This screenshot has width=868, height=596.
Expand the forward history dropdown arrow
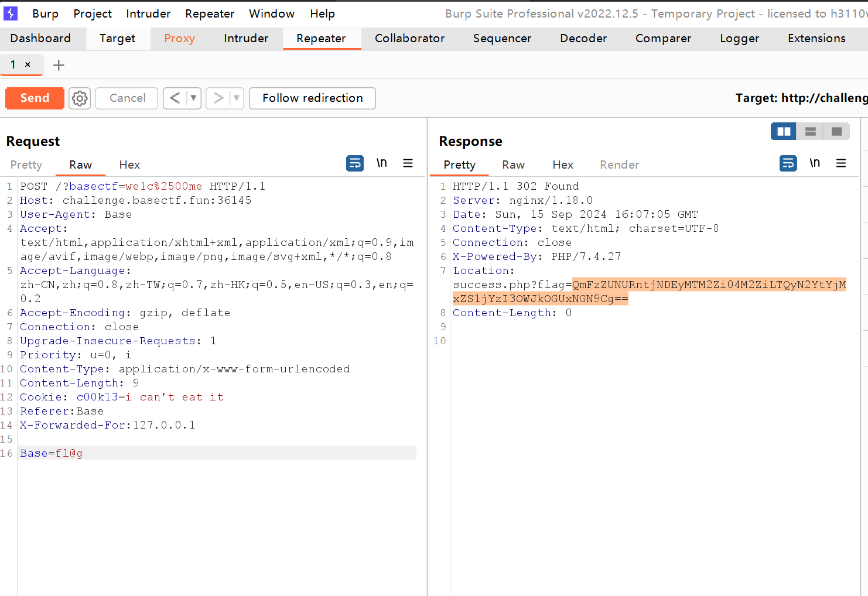coord(237,98)
